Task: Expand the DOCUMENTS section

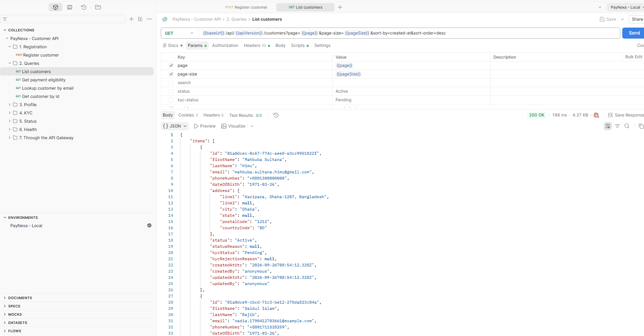Action: pos(5,298)
